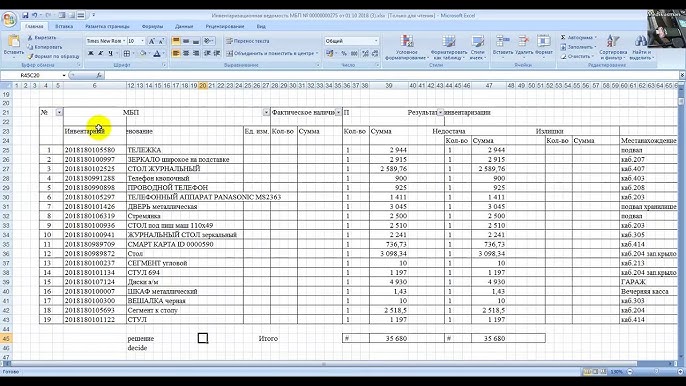Image resolution: width=686 pixels, height=386 pixels.
Task: Switch to the Данные tab
Action: [x=184, y=26]
